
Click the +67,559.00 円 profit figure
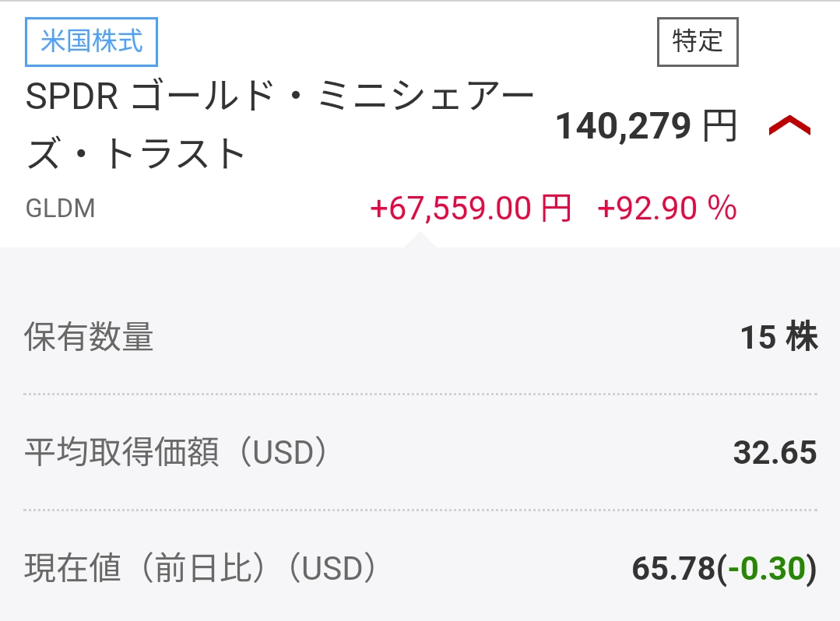pos(470,209)
